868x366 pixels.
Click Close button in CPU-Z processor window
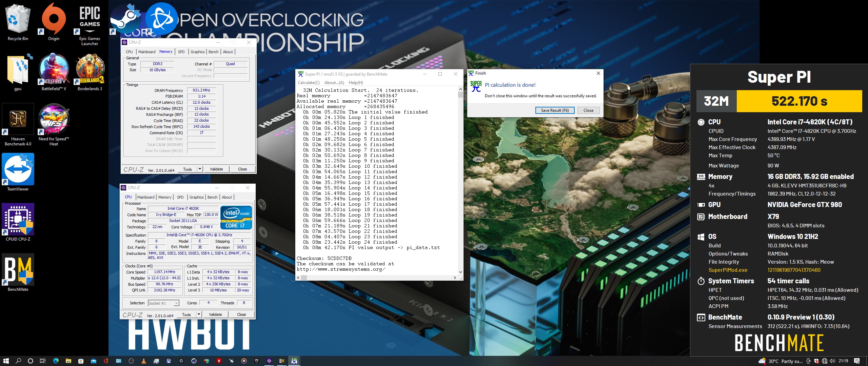click(241, 314)
